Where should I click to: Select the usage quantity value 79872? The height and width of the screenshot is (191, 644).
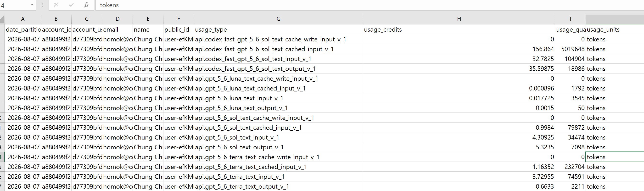point(570,128)
